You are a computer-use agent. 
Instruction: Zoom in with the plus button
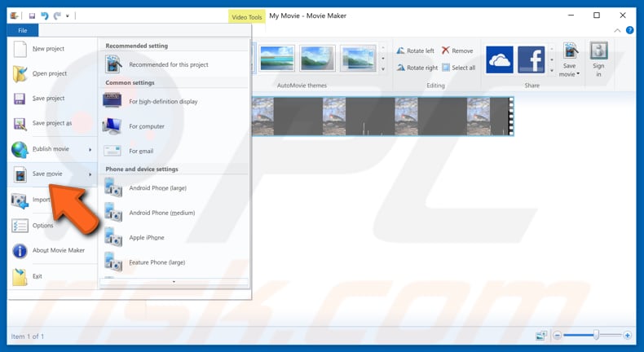(627, 336)
